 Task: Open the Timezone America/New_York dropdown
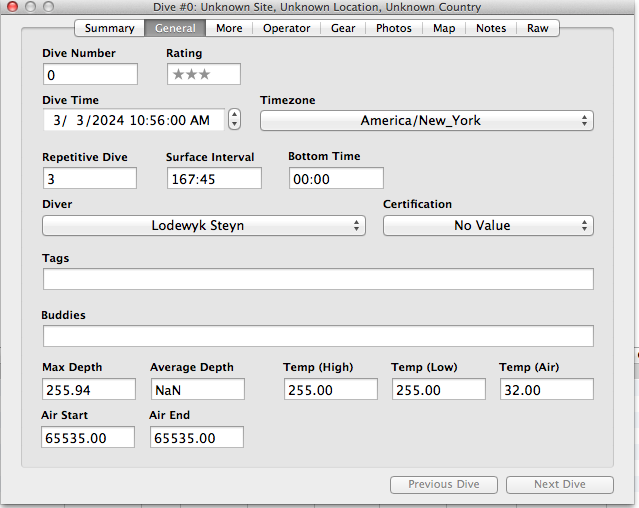(426, 121)
